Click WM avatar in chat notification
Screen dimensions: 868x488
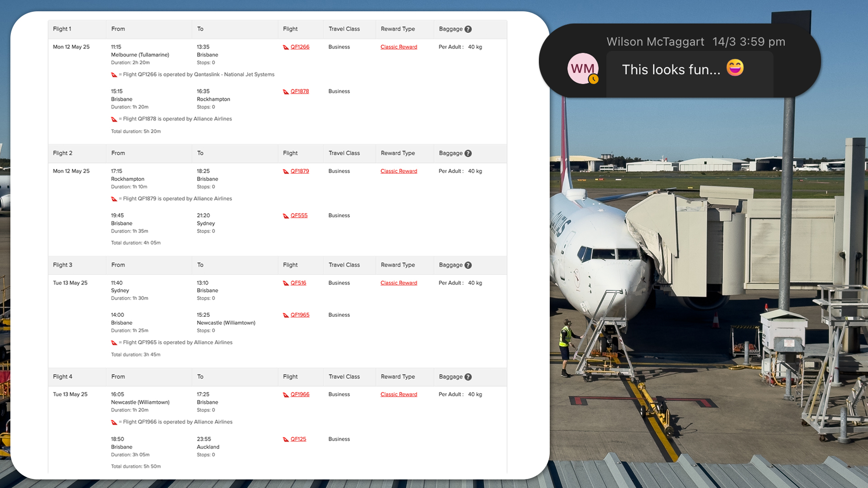[583, 68]
